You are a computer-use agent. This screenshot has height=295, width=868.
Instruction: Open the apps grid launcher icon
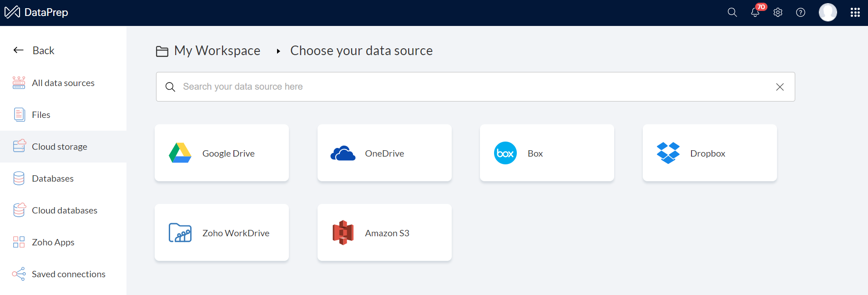(x=855, y=12)
